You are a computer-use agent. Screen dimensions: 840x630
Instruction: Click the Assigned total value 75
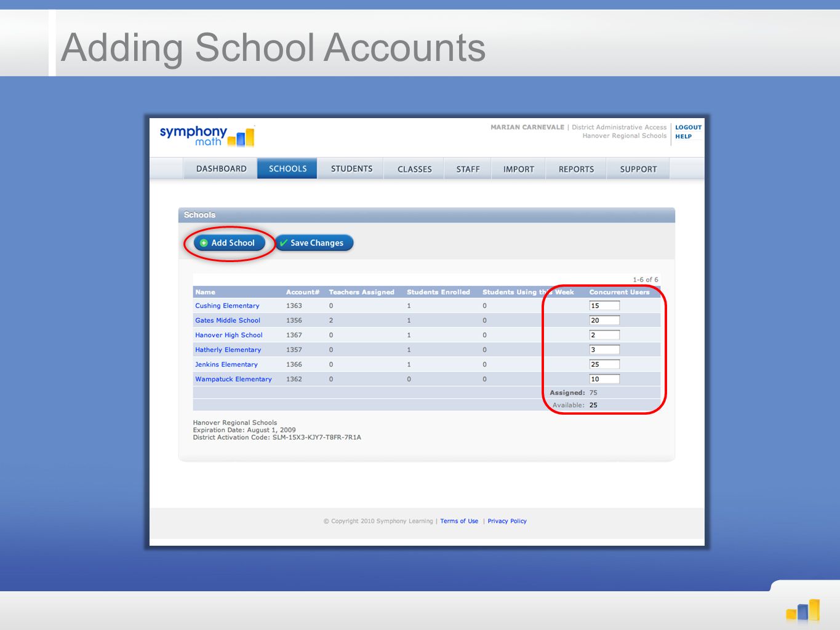pyautogui.click(x=593, y=393)
